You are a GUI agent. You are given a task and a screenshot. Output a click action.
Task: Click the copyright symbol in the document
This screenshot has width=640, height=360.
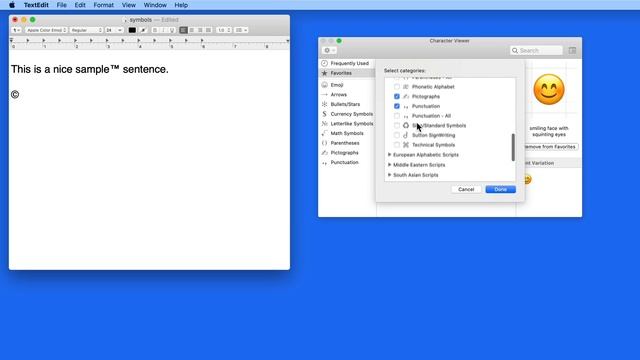(x=15, y=95)
